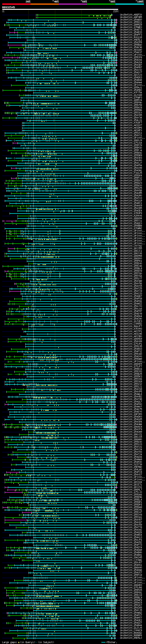Open hit UniRef100_Q7RWE0
The height and width of the screenshot is (644, 146).
click(131, 27)
